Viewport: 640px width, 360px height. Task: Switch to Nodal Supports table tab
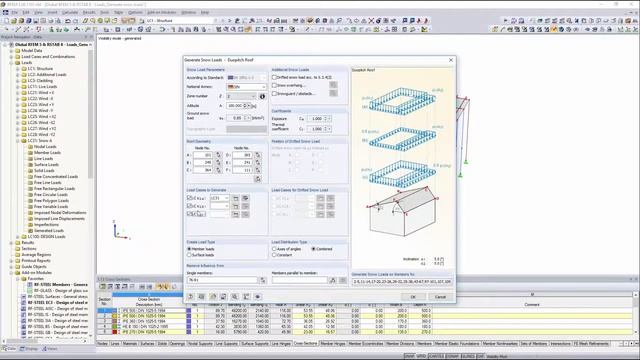click(x=200, y=344)
